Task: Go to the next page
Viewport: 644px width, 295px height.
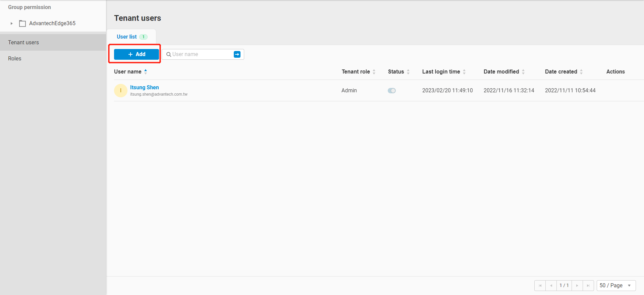Action: (577, 286)
